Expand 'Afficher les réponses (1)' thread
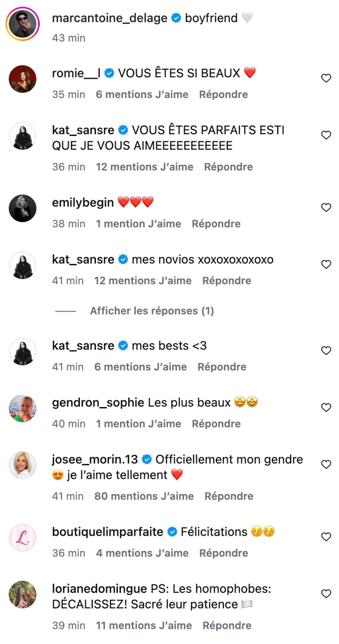 point(152,311)
